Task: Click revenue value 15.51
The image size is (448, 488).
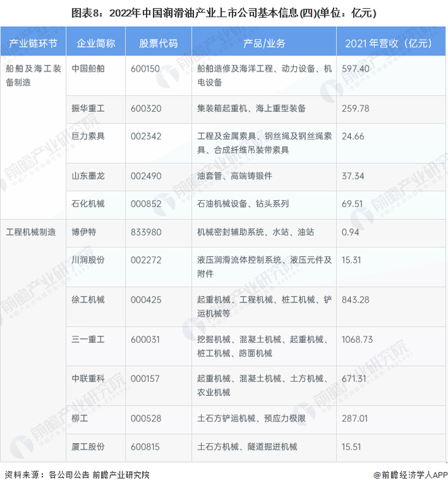Action: (351, 447)
